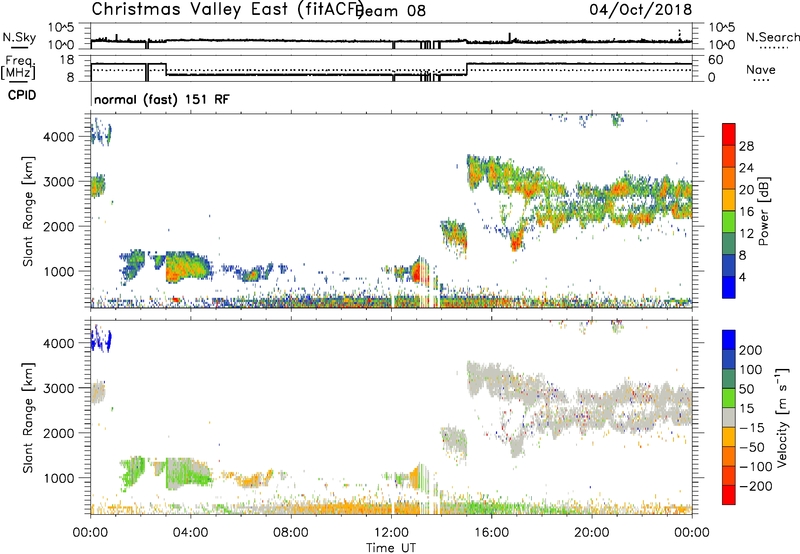The height and width of the screenshot is (554, 800).
Task: Click the 'Christmas Valley East (fitACF)' plot title
Action: pyautogui.click(x=228, y=9)
